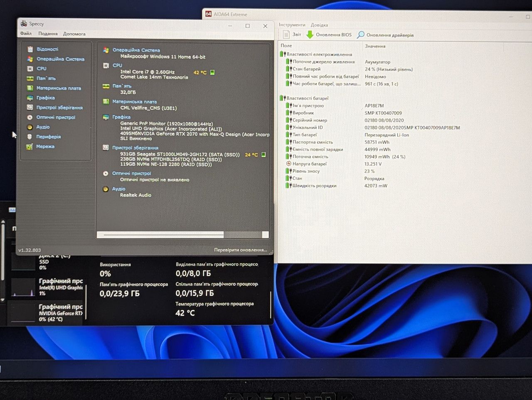Click the Speccy horizontal scrollbar right arrow
This screenshot has width=532, height=400.
point(265,235)
